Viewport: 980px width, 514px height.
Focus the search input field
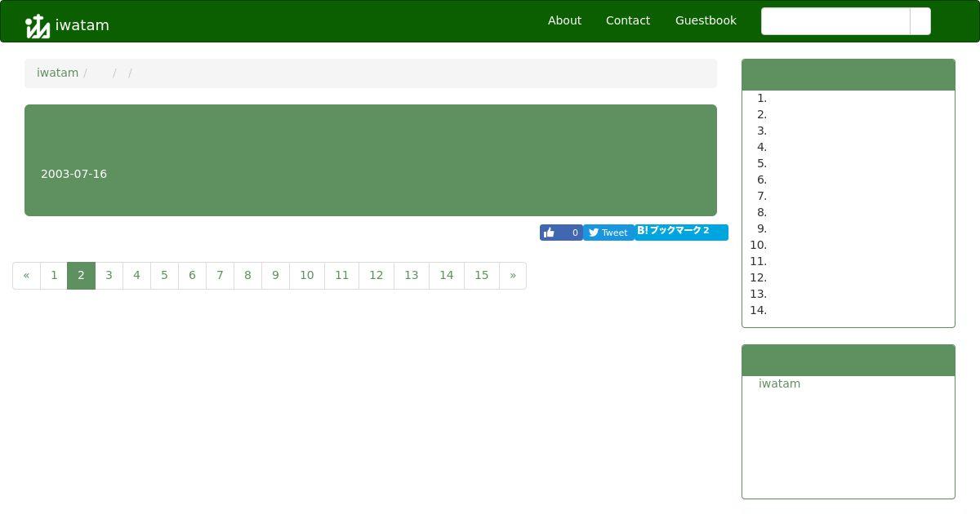coord(835,21)
